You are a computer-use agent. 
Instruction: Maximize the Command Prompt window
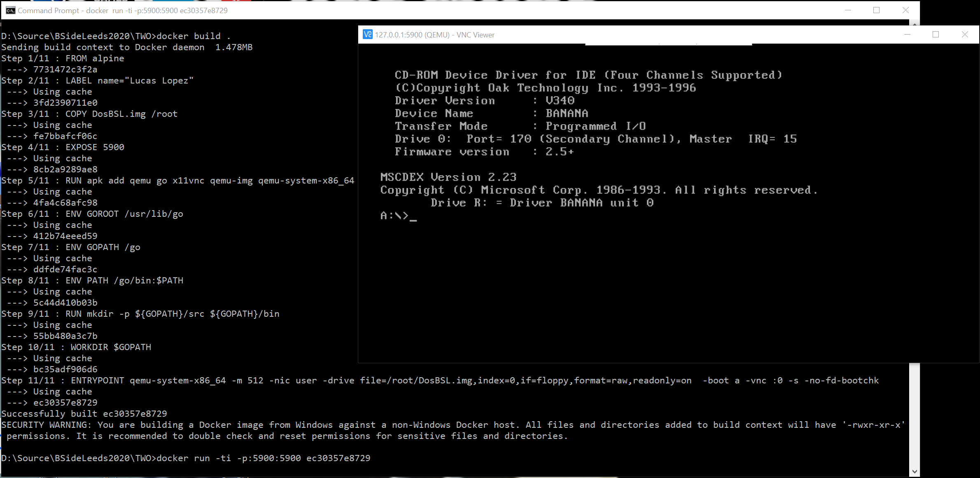click(876, 10)
